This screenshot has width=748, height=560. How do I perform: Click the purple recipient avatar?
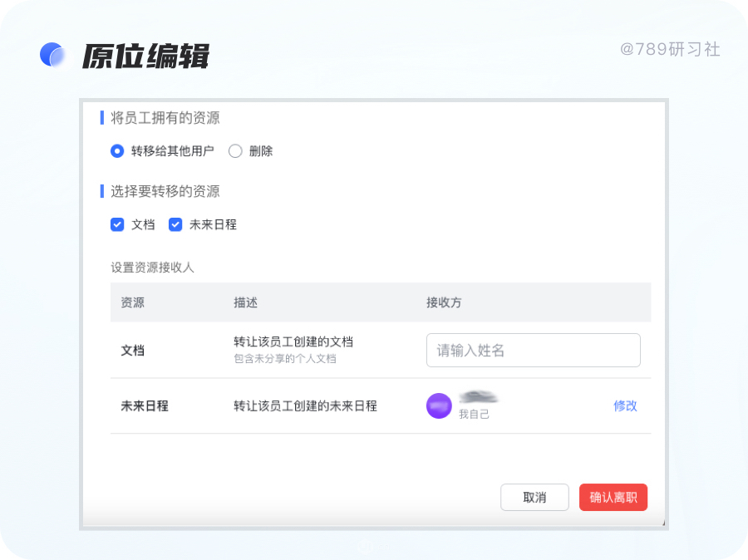tap(439, 406)
